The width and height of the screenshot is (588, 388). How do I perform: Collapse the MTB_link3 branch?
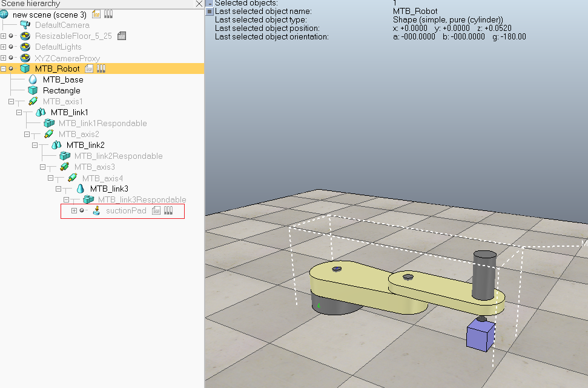pyautogui.click(x=59, y=189)
